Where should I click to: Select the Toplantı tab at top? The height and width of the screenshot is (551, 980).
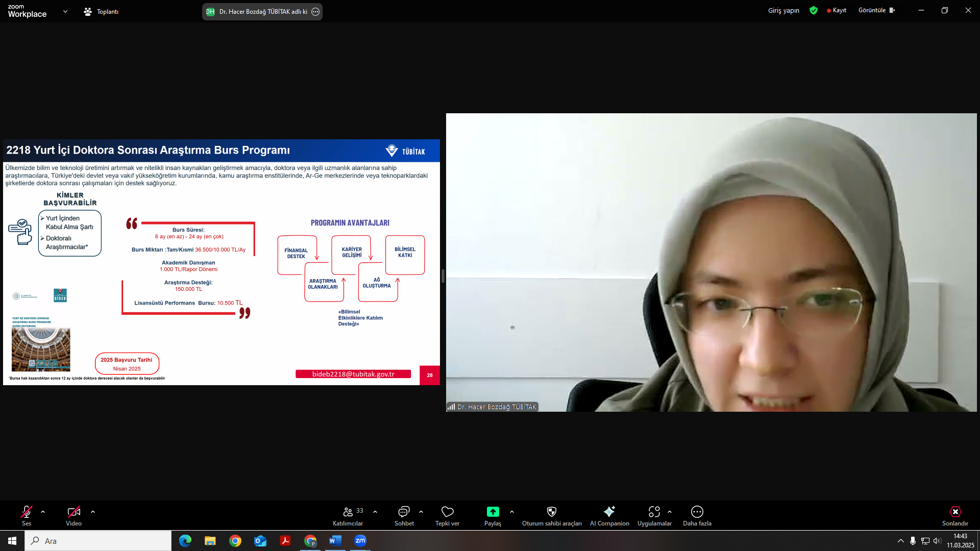[x=101, y=11]
